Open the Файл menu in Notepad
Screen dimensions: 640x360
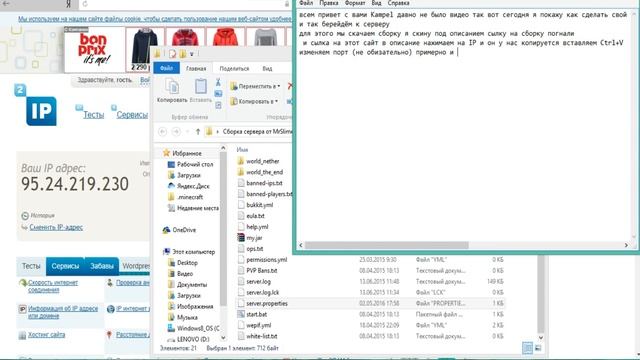pos(306,3)
